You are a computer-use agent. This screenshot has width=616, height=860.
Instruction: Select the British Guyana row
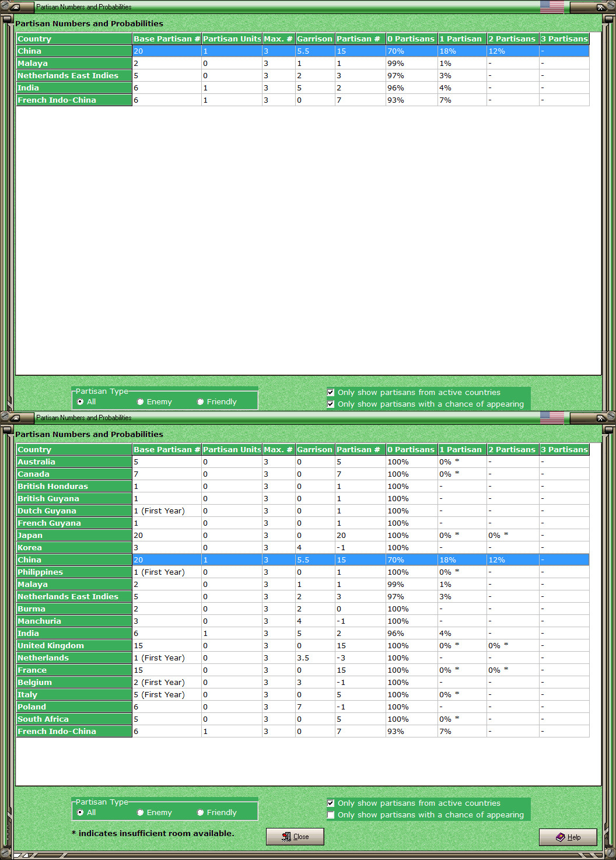click(303, 499)
